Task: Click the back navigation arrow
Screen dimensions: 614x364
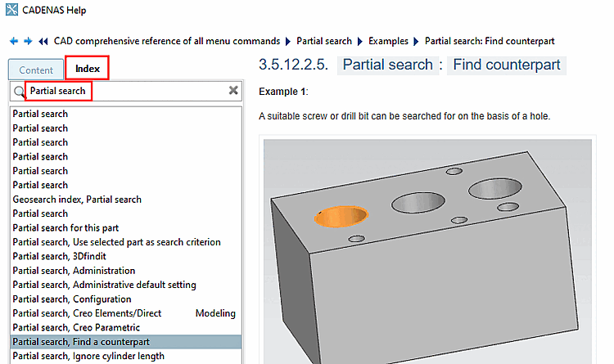Action: click(14, 41)
